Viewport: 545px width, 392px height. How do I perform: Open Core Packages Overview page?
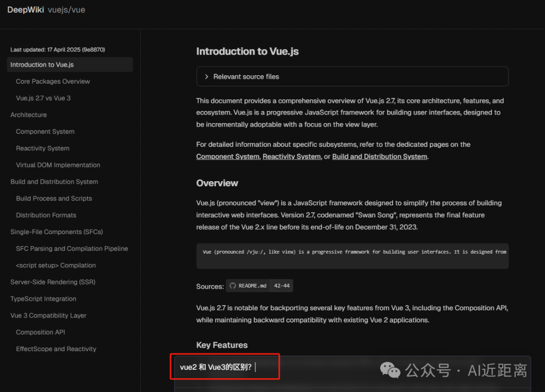point(53,81)
